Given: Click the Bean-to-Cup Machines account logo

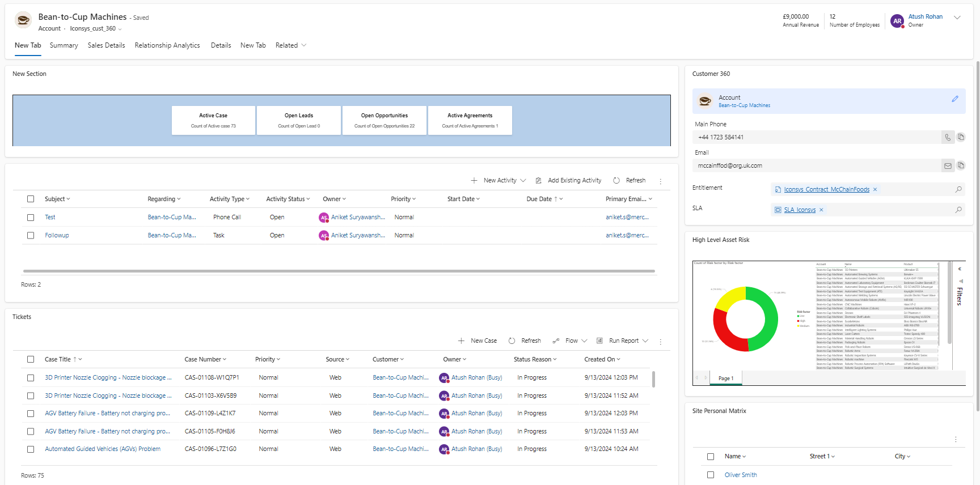Looking at the screenshot, I should coord(23,20).
